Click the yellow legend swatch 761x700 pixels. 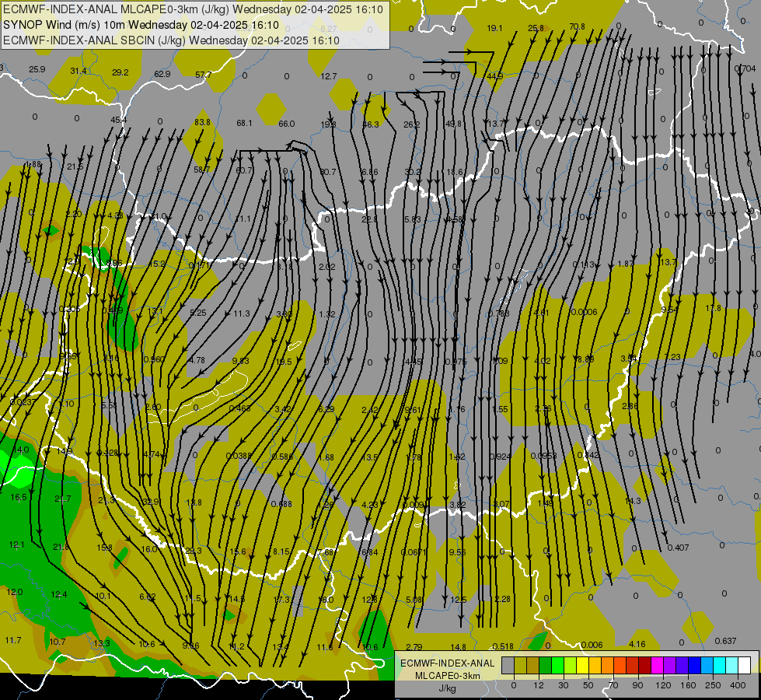coord(582,665)
